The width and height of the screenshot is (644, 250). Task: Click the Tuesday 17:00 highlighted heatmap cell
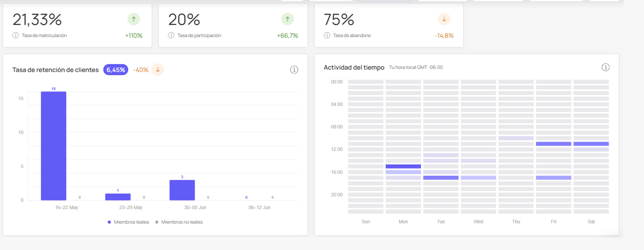pyautogui.click(x=441, y=178)
